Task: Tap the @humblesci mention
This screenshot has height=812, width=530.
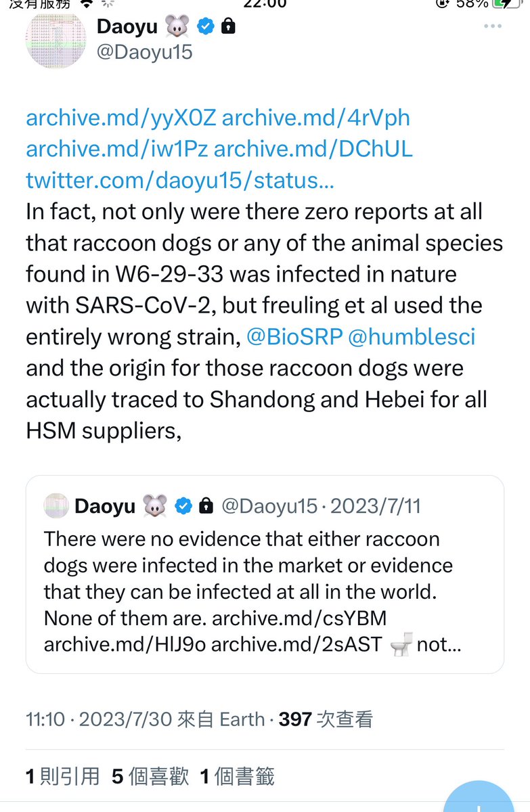Action: [412, 337]
